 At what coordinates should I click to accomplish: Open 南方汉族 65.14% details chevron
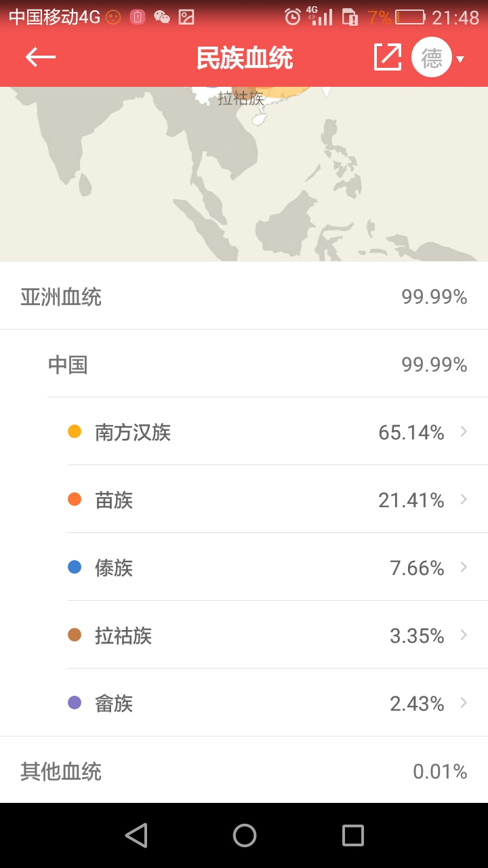[x=464, y=431]
